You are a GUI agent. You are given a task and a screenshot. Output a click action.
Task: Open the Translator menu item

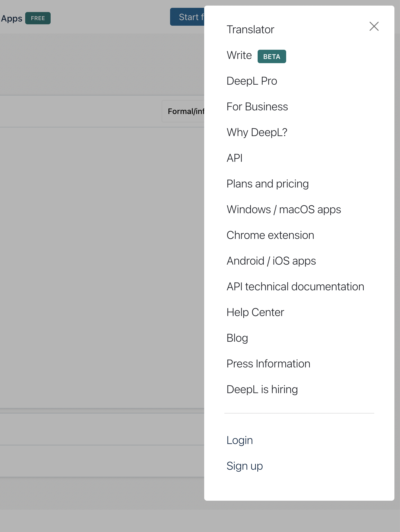[x=250, y=30]
